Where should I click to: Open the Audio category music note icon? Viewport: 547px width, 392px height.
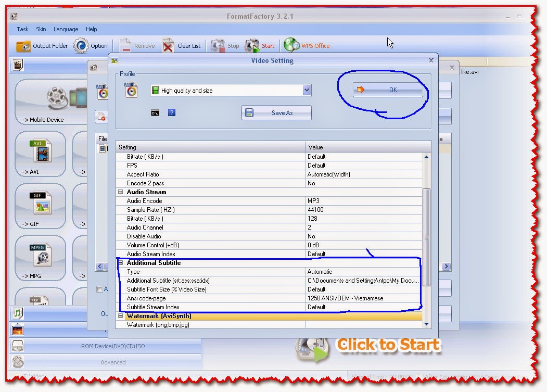pyautogui.click(x=18, y=313)
